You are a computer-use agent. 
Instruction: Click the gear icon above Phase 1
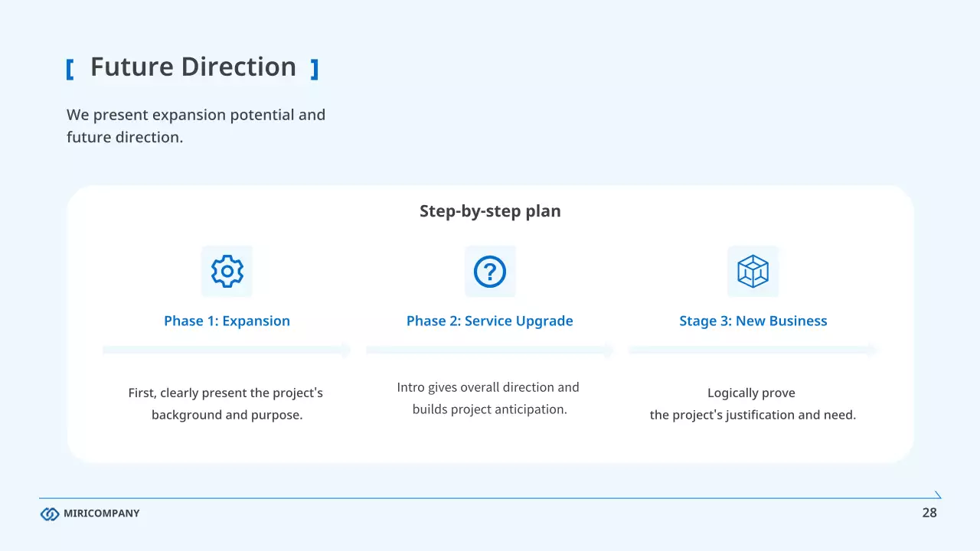227,271
